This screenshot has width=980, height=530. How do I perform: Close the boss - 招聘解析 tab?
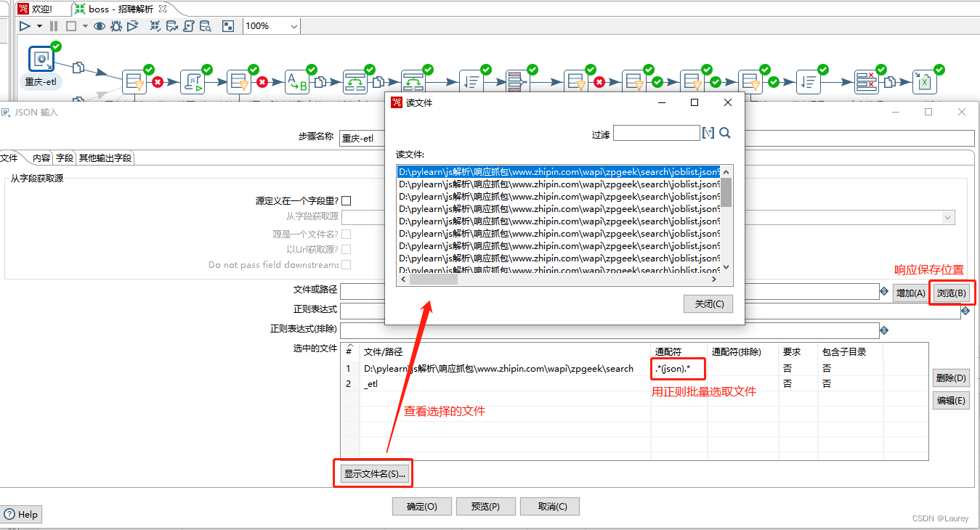(x=163, y=9)
